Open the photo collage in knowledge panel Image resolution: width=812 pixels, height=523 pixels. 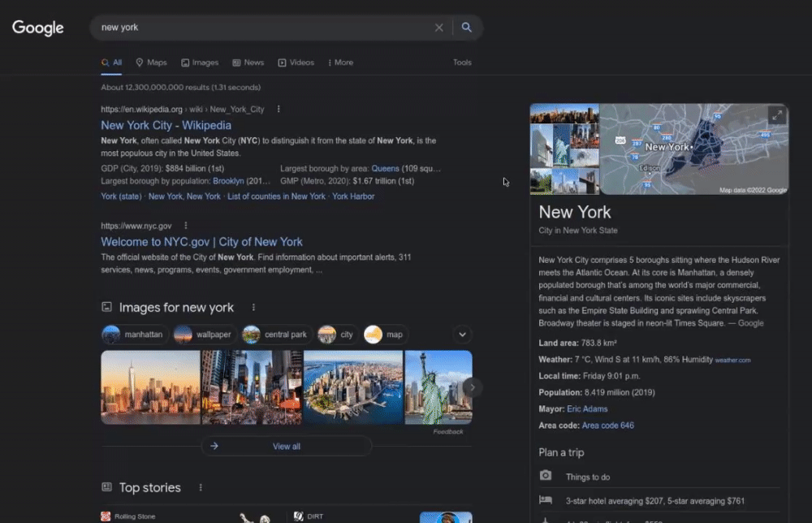(x=564, y=149)
